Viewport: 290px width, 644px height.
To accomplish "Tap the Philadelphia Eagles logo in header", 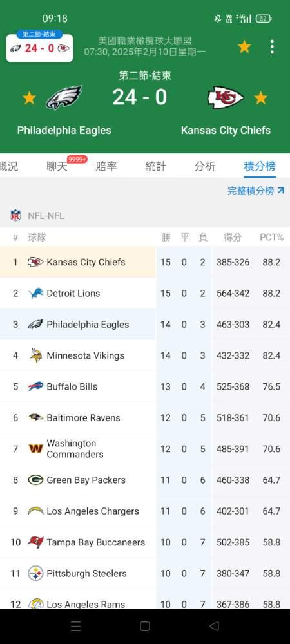I will coord(64,98).
